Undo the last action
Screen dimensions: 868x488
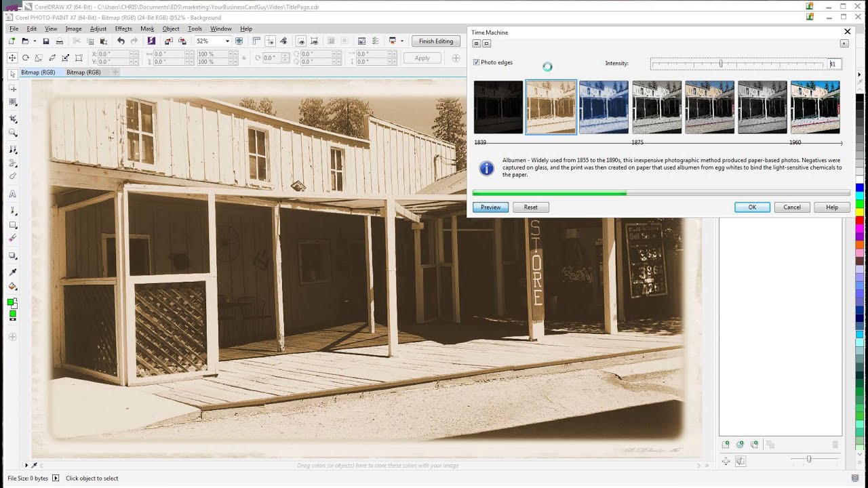coord(121,41)
